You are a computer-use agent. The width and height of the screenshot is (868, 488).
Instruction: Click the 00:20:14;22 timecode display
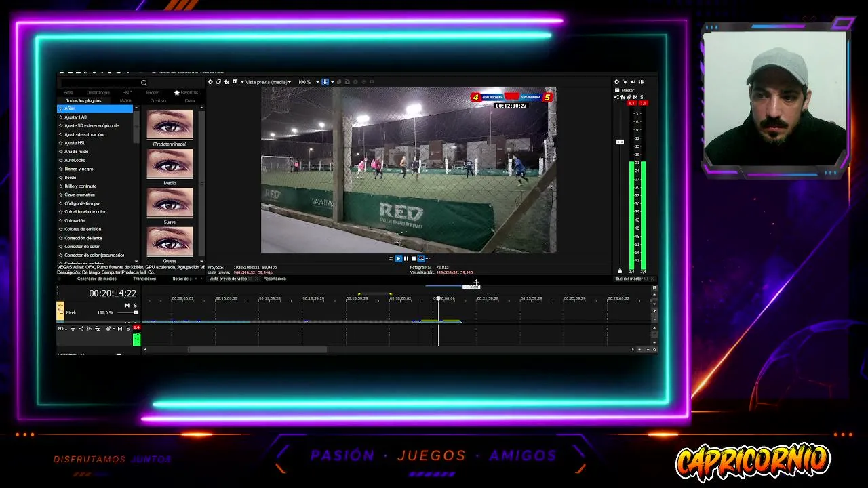(x=113, y=293)
